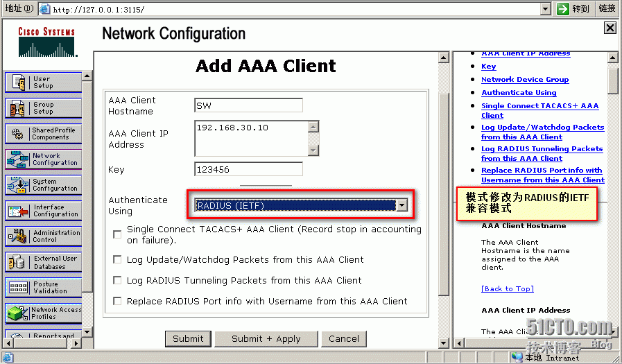Open Shared Profile Components section
Screen dimensions: 622x364
coord(43,134)
